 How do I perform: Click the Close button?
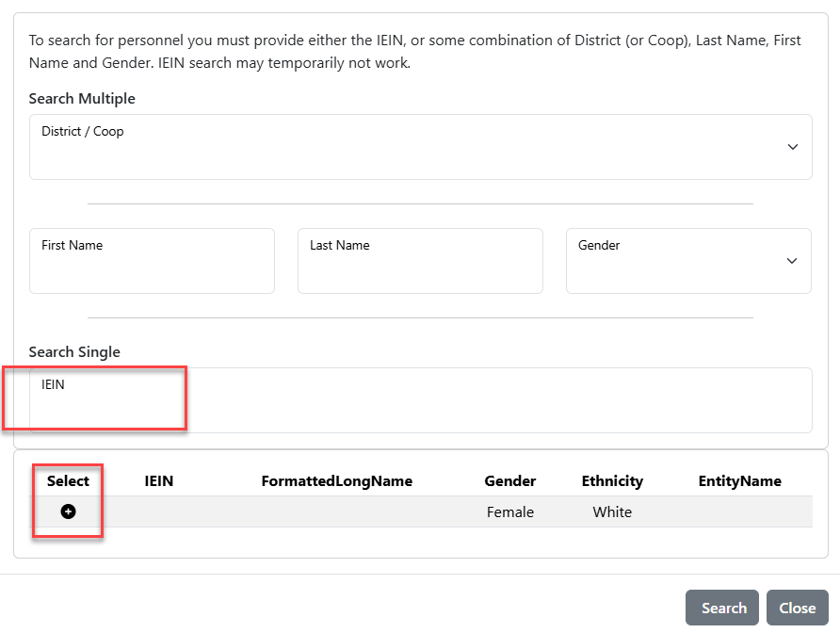point(797,608)
